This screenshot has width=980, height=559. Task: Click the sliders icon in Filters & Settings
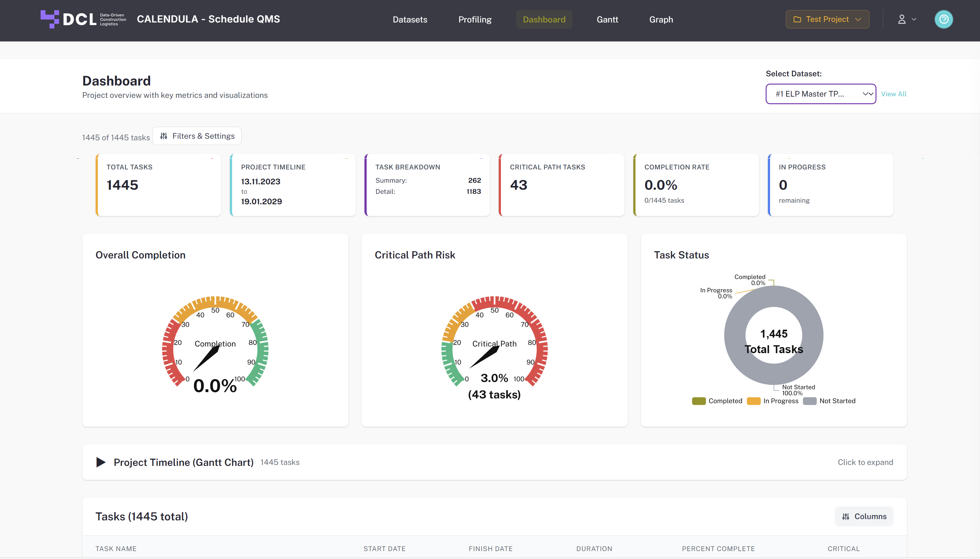point(164,136)
